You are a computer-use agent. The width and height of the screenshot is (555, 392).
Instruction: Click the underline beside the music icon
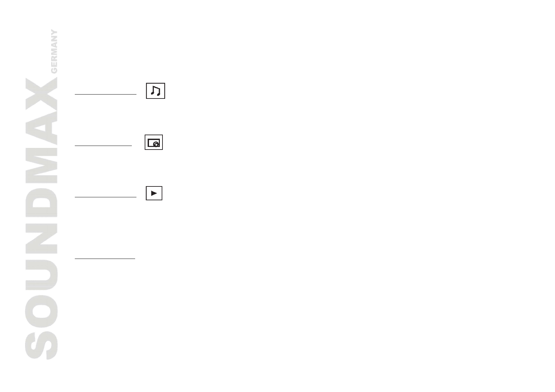(x=105, y=94)
